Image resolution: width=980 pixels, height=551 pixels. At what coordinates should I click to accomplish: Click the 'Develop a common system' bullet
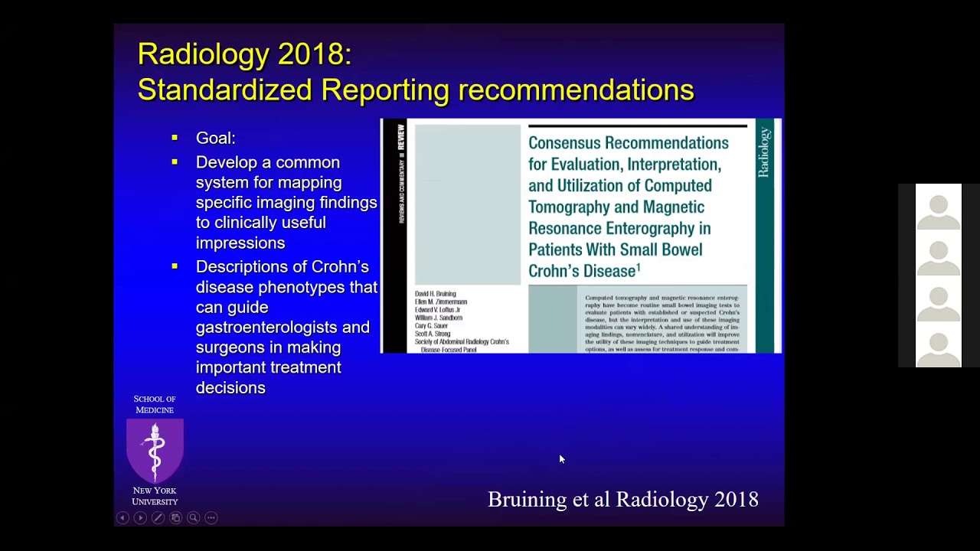click(x=286, y=203)
